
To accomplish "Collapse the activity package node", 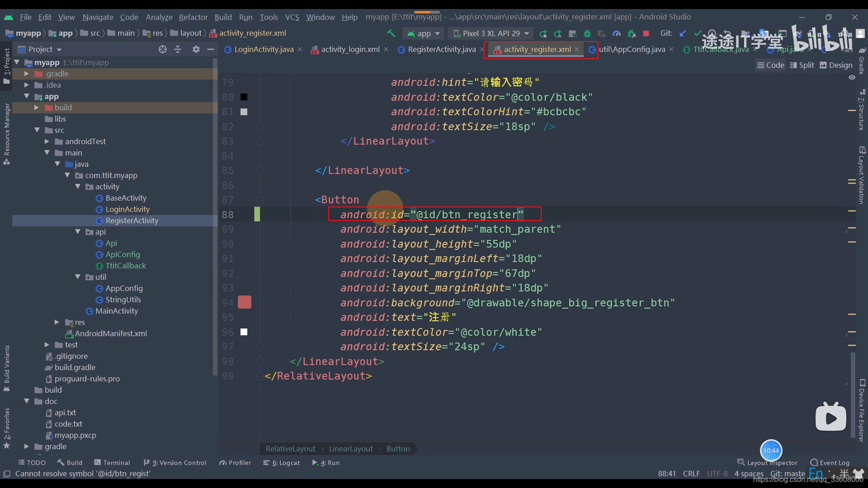I will pyautogui.click(x=78, y=187).
